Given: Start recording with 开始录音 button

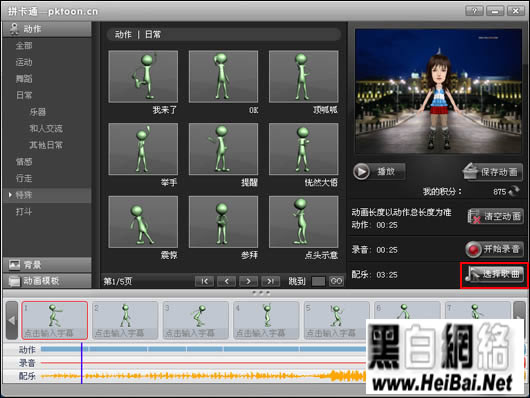Looking at the screenshot, I should [494, 249].
